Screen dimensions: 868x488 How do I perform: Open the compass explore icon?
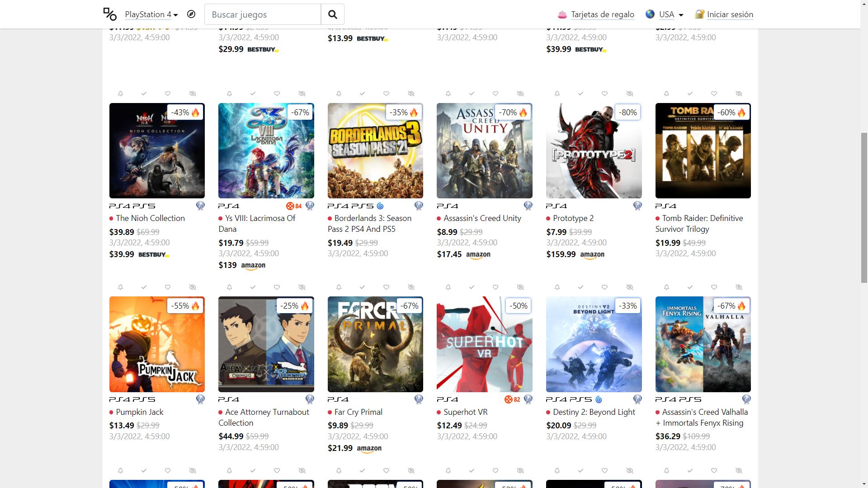(x=191, y=14)
